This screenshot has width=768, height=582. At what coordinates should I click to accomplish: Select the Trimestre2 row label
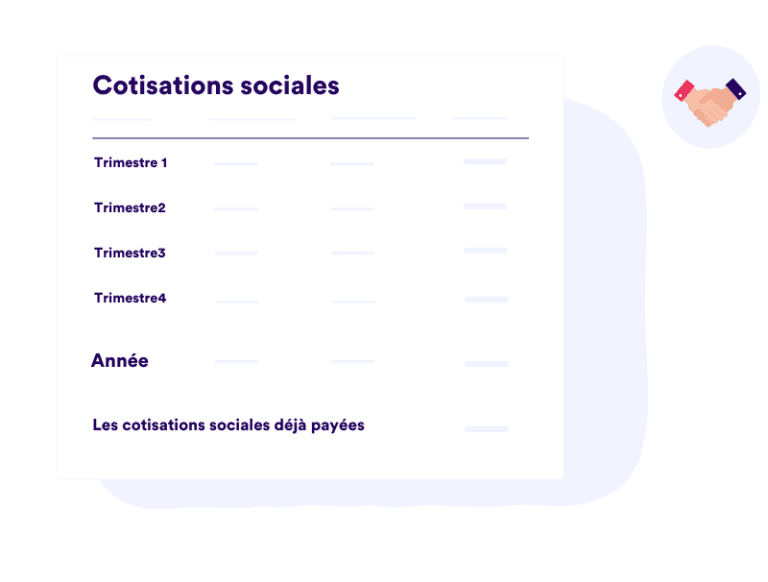tap(130, 208)
